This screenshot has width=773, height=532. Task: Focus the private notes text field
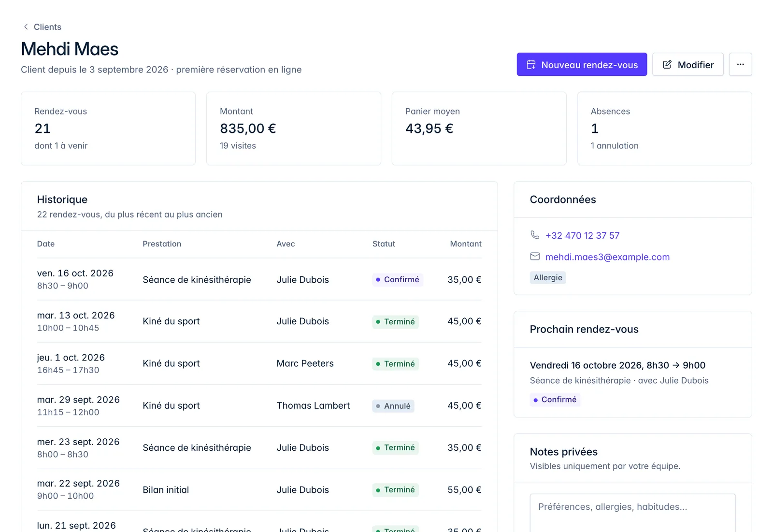[632, 513]
